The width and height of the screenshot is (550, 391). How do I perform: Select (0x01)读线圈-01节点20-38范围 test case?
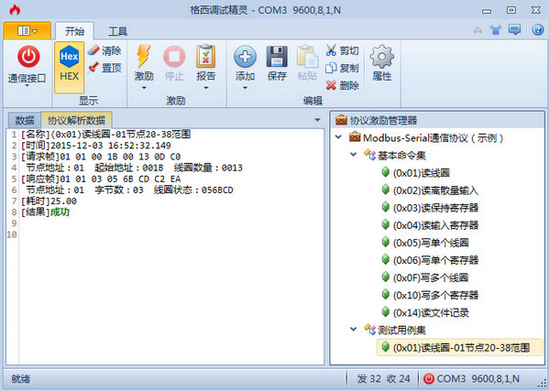coord(461,348)
